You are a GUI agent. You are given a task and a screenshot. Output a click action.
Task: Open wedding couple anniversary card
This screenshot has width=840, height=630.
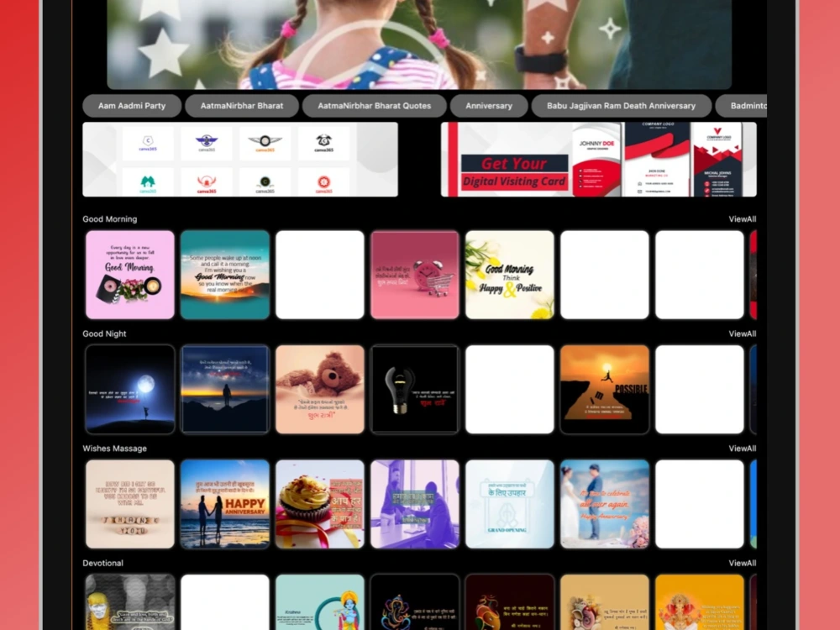pos(604,504)
